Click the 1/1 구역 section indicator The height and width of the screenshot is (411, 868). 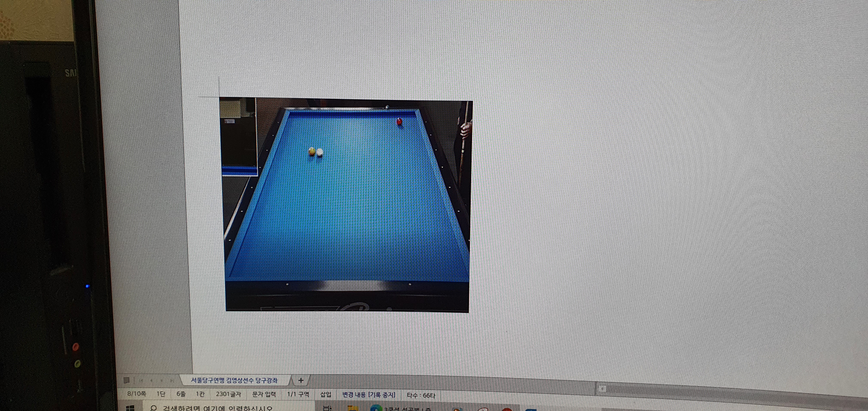tap(298, 394)
